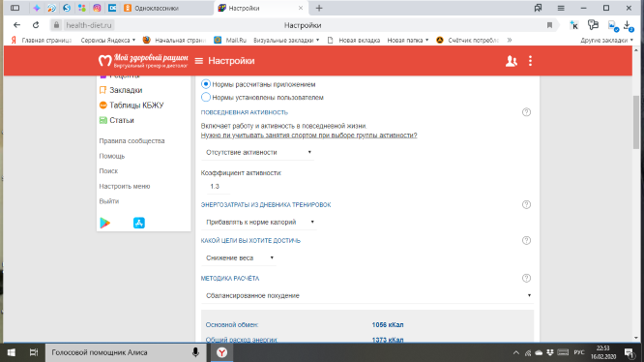
Task: Open Yandex browser main menu icon
Action: (561, 8)
